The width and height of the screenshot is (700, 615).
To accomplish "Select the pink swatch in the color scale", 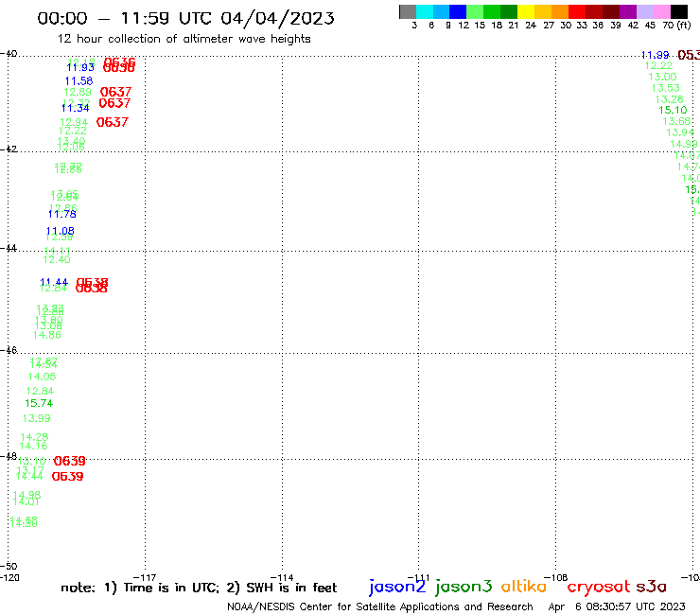I will coord(662,11).
